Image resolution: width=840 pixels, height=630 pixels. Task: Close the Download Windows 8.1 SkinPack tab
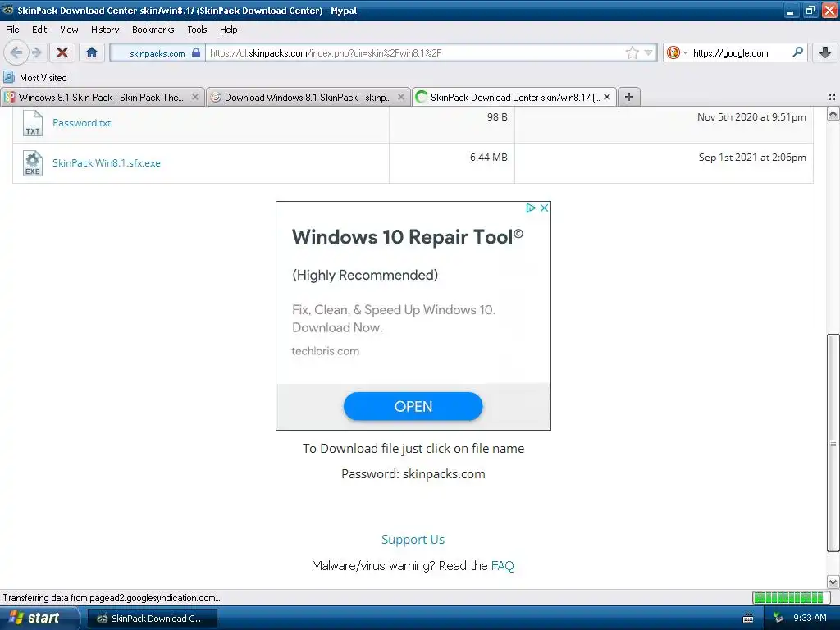tap(400, 97)
